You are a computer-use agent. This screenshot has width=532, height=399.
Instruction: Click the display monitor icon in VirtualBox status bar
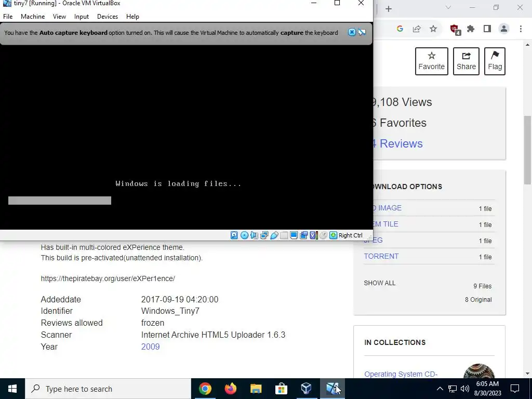294,235
